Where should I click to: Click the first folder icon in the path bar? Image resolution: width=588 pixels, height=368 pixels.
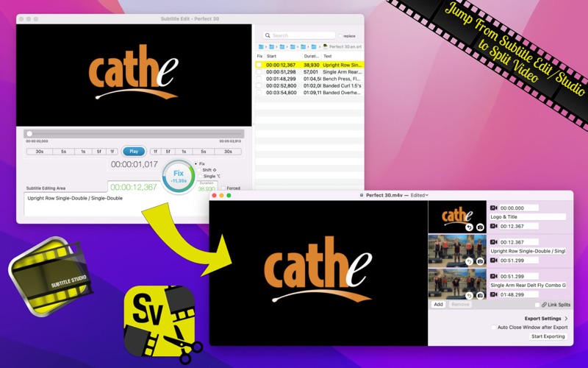[x=261, y=46]
